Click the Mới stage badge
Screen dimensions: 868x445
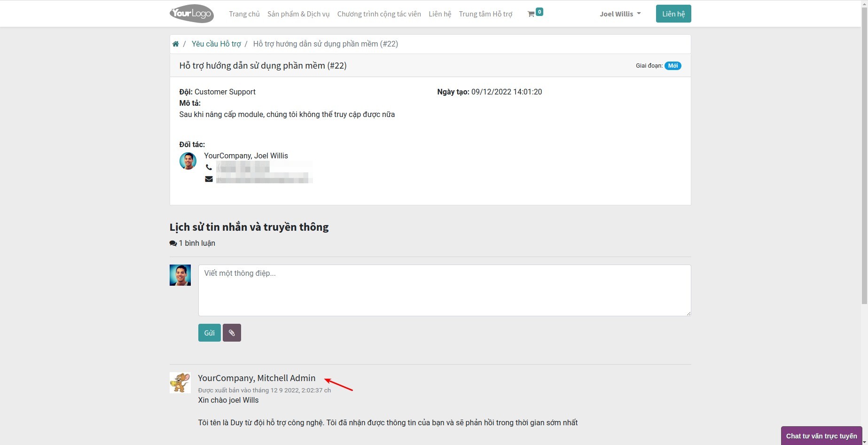(x=673, y=66)
